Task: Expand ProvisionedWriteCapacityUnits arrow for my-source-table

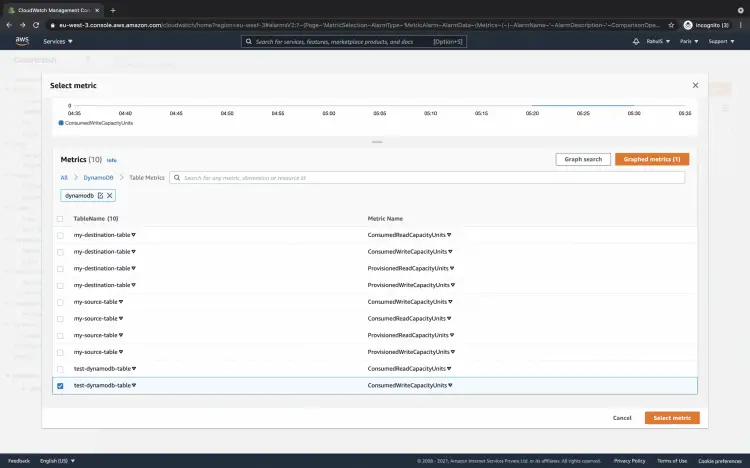Action: tap(452, 352)
